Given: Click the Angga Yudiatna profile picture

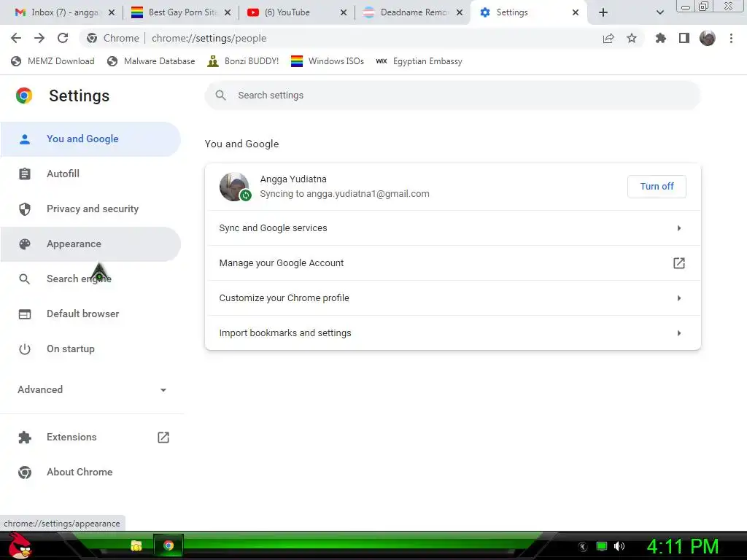Looking at the screenshot, I should click(234, 186).
